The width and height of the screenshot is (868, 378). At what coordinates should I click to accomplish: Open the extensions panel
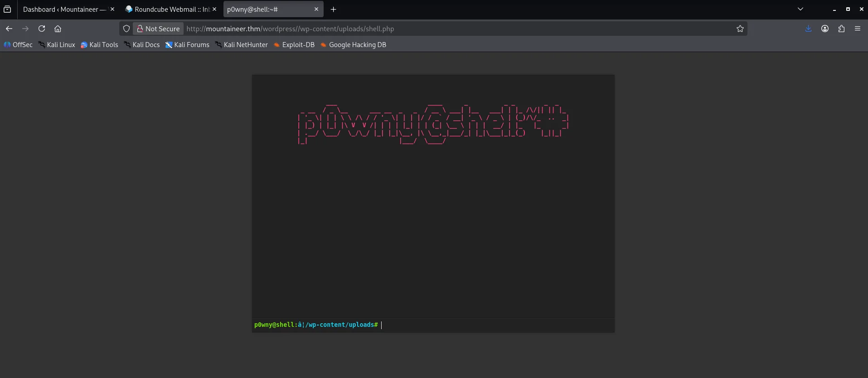841,29
